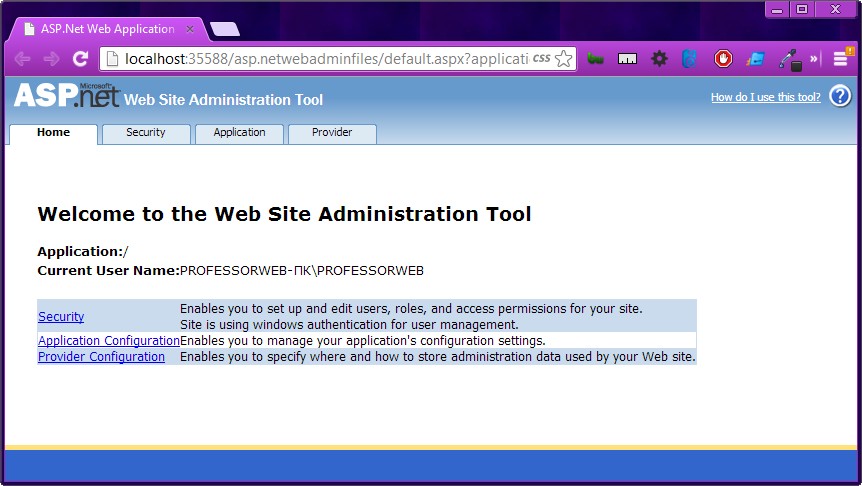Show hidden extensions with double chevron

point(814,58)
